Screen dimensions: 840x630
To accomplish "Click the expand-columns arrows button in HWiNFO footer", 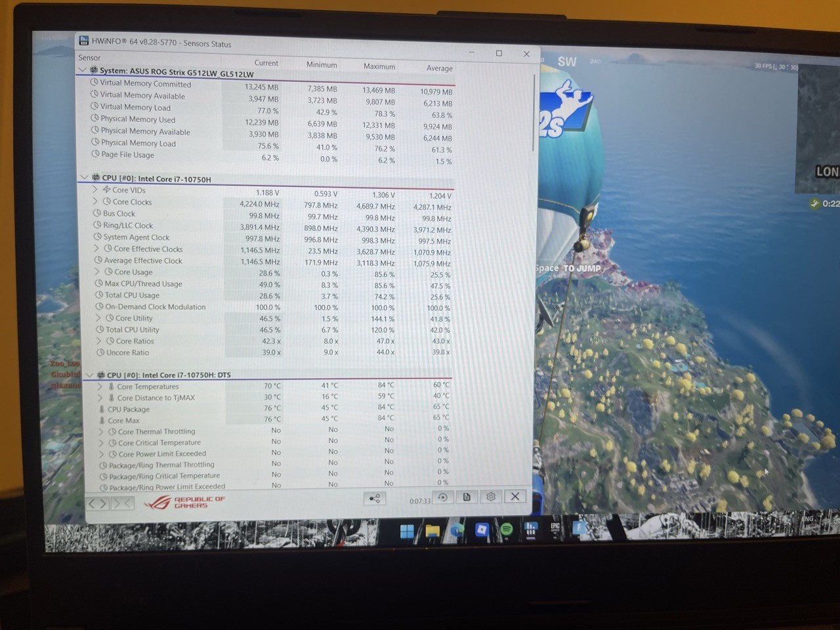I will point(98,503).
